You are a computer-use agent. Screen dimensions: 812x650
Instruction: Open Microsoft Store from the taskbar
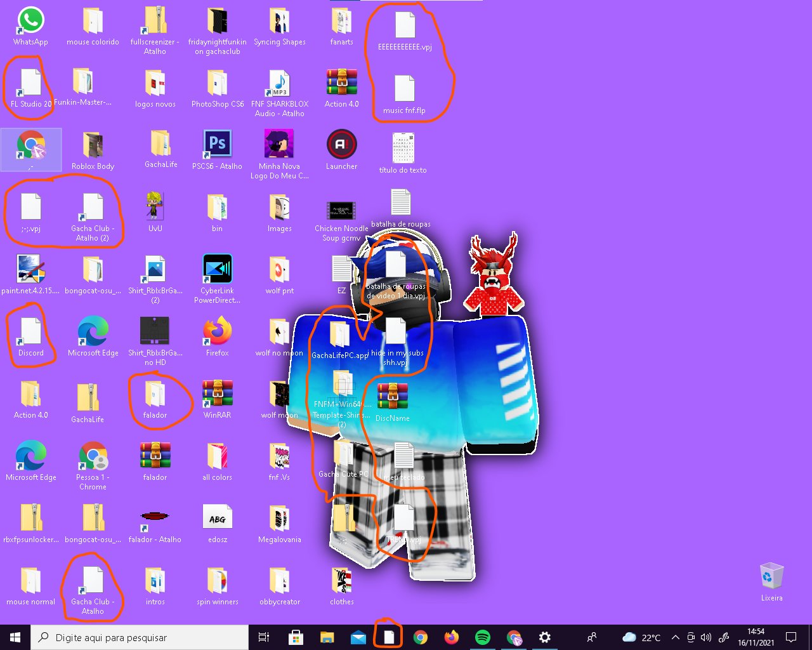click(x=295, y=637)
